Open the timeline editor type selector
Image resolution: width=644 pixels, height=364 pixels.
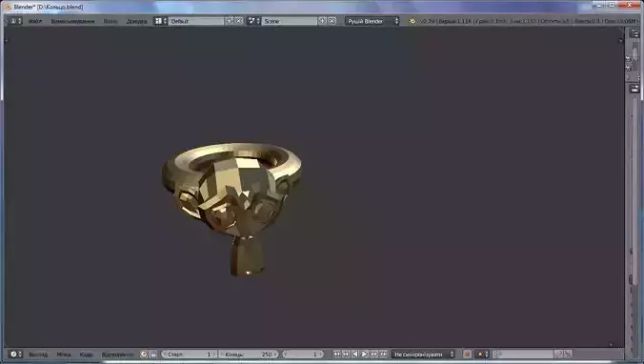[16, 354]
